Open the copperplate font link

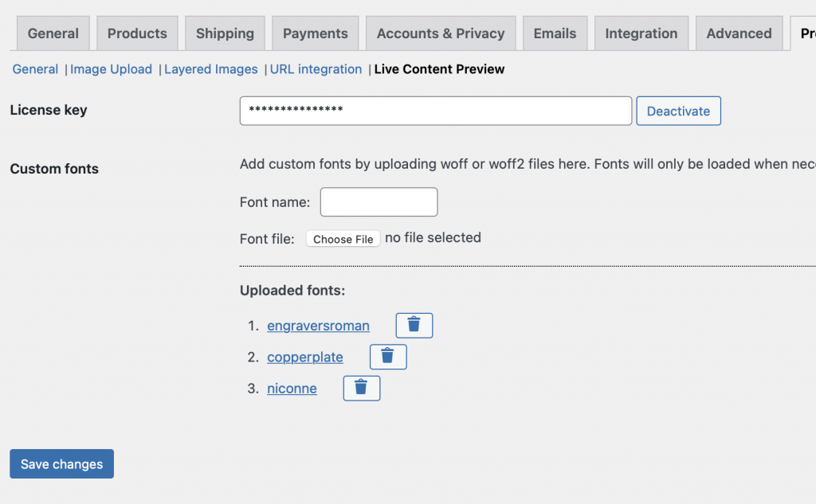point(305,357)
